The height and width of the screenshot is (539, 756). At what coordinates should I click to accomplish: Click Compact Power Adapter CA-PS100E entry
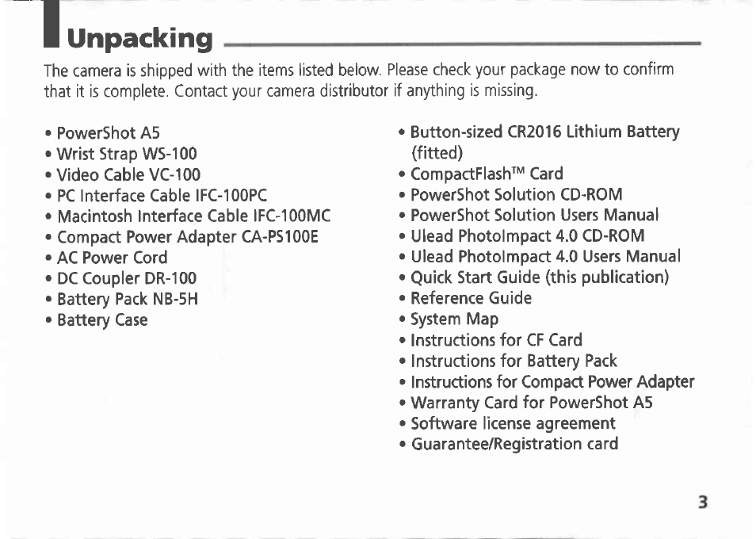(x=188, y=237)
